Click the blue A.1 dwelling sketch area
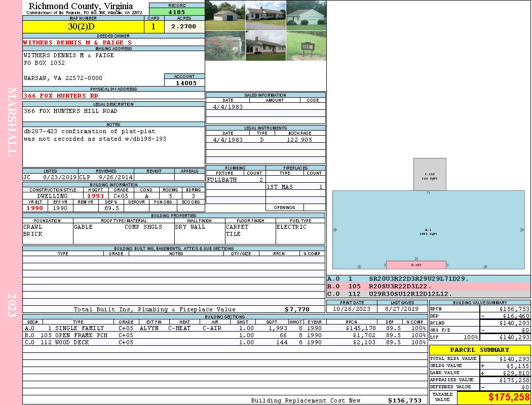The height and width of the screenshot is (405, 532). [x=428, y=229]
